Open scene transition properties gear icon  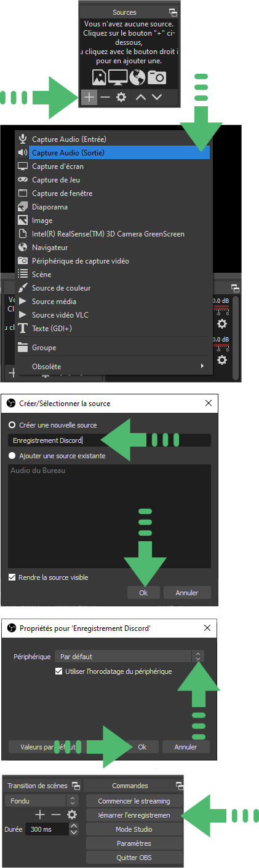point(72,815)
